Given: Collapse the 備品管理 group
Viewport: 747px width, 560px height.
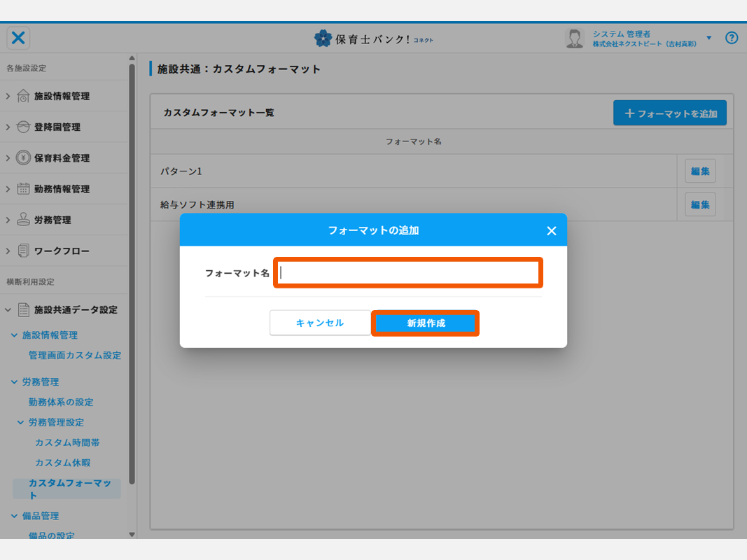Looking at the screenshot, I should pyautogui.click(x=14, y=516).
